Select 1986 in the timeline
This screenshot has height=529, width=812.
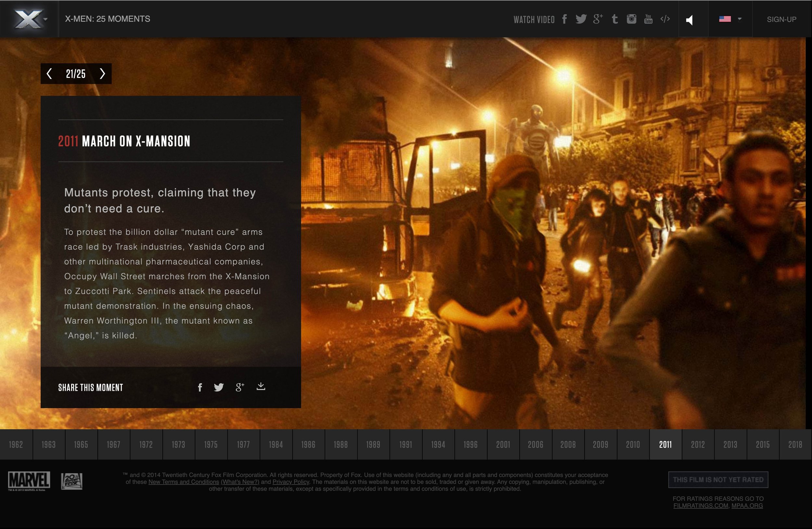(308, 445)
